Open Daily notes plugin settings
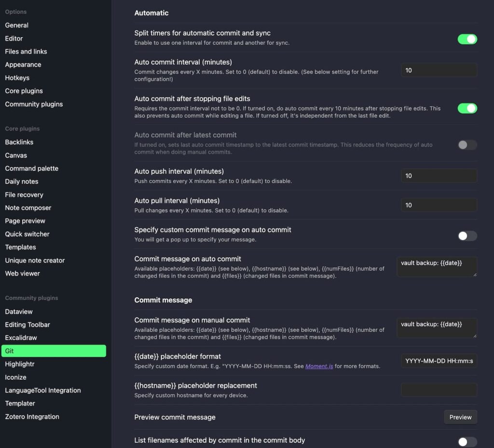 [x=21, y=181]
